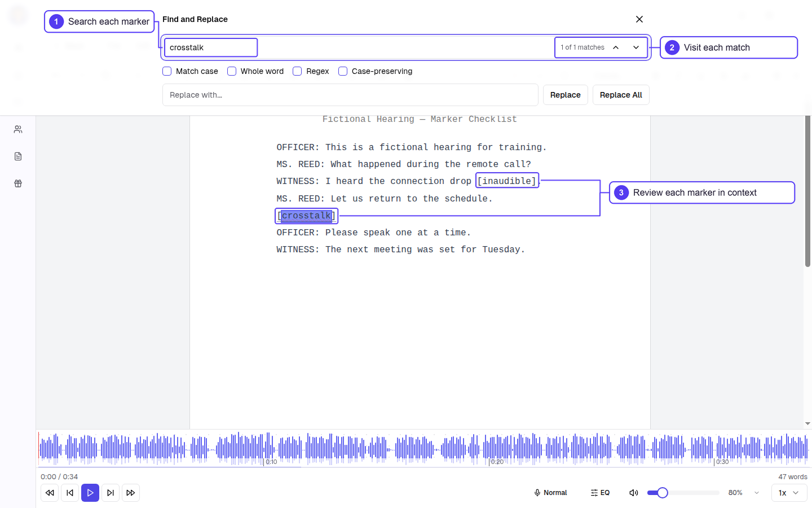
Task: Enable the Whole word checkbox
Action: click(232, 71)
